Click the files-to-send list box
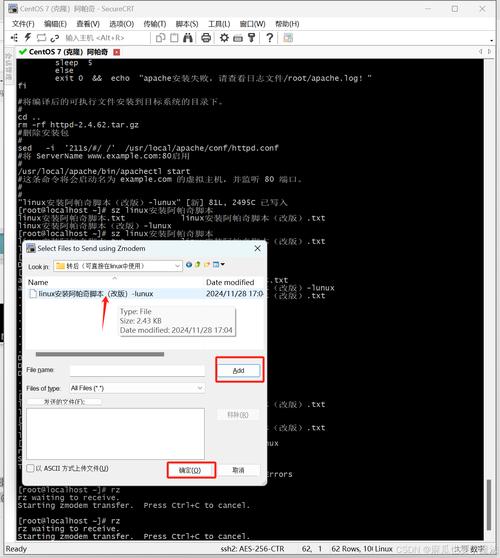The width and height of the screenshot is (500, 558). [115, 433]
